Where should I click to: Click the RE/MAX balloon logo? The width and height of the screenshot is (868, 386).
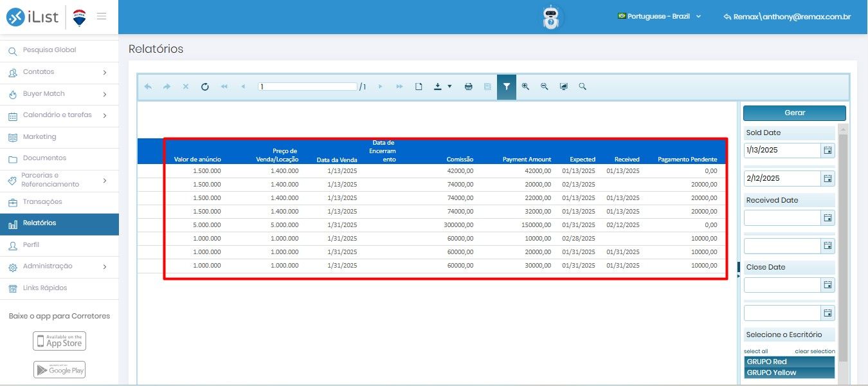[x=80, y=17]
